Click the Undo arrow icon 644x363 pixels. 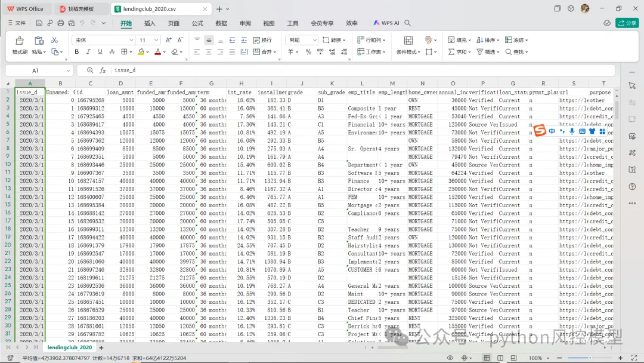point(82,23)
